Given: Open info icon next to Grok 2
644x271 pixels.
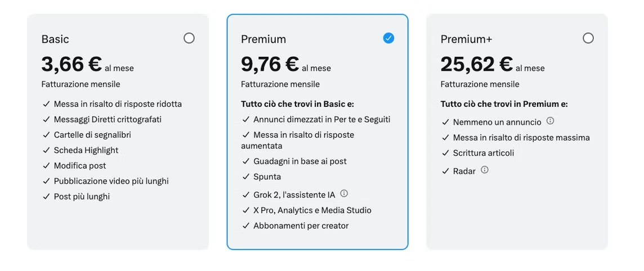Looking at the screenshot, I should tap(344, 194).
